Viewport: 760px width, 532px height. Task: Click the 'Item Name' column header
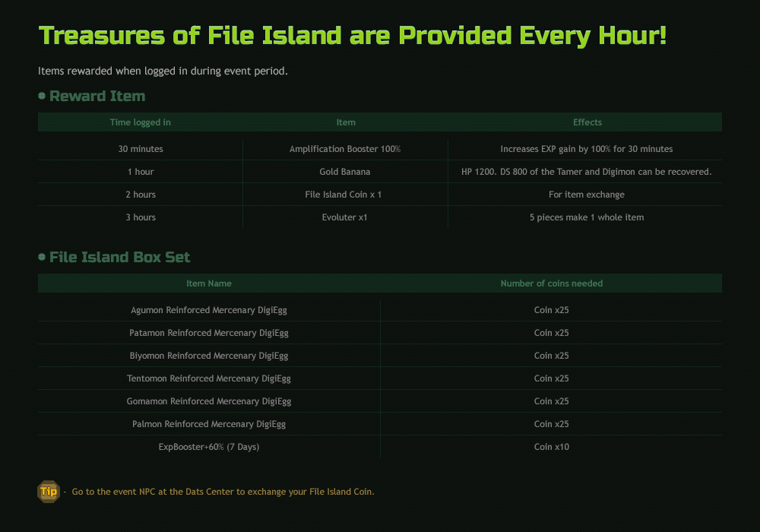point(209,283)
